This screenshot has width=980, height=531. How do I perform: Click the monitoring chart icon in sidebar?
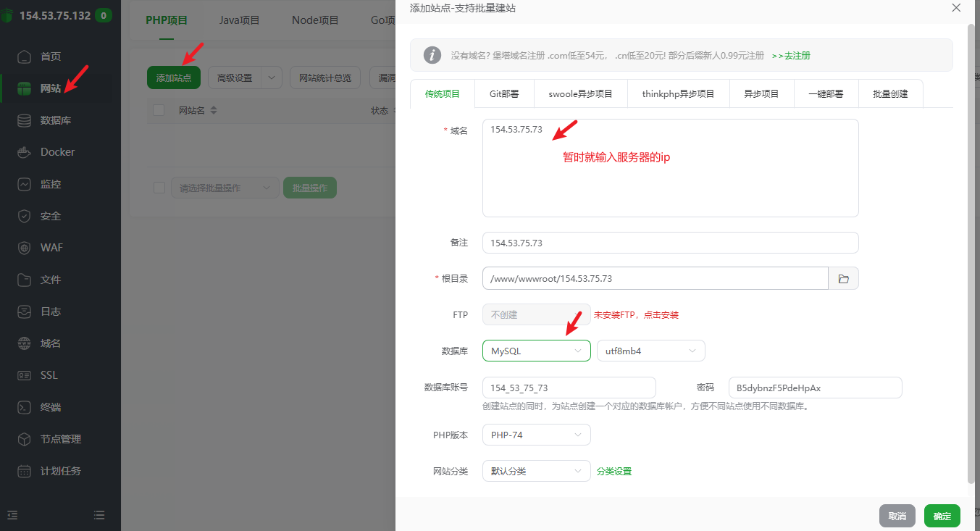[25, 184]
